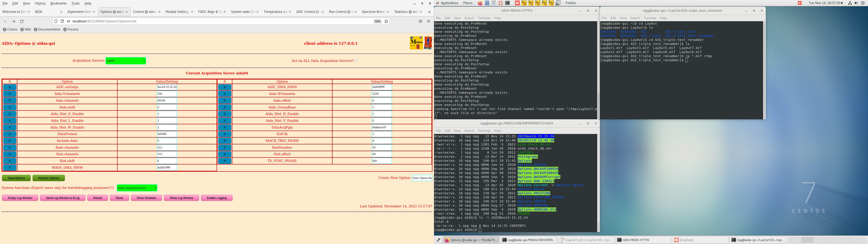
Task: Launch terminal from top panel icon
Action: click(507, 3)
